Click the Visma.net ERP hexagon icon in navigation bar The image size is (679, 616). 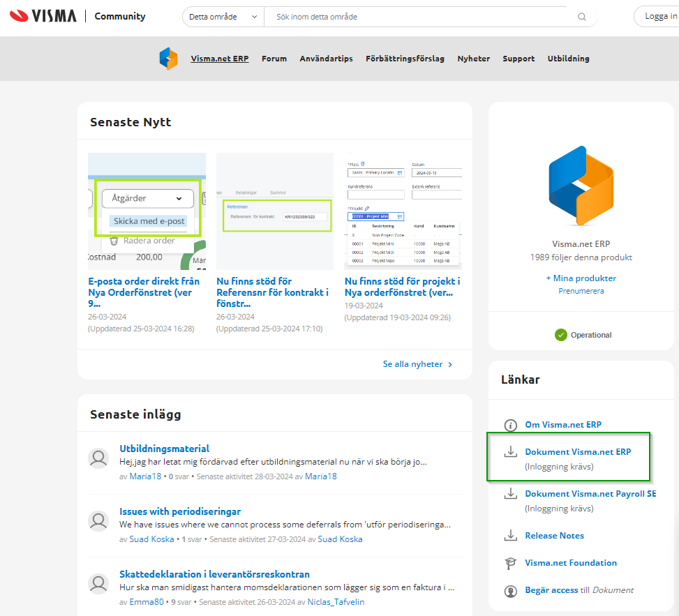[x=168, y=59]
